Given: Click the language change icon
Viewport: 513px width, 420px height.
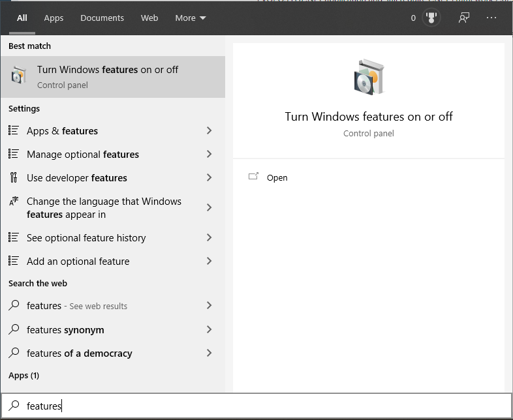Looking at the screenshot, I should click(14, 202).
